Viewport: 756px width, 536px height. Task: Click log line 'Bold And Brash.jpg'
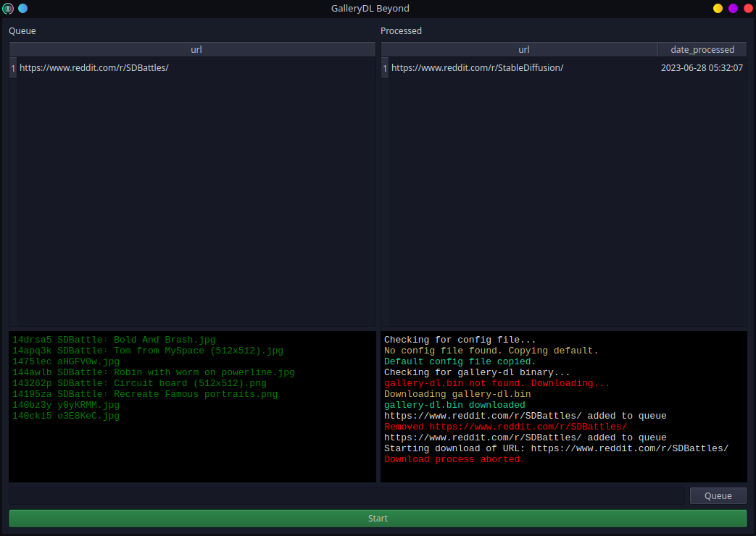[x=114, y=340]
